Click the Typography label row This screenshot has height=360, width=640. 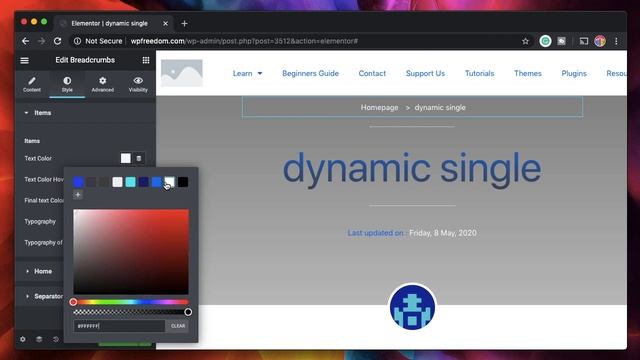click(x=40, y=221)
